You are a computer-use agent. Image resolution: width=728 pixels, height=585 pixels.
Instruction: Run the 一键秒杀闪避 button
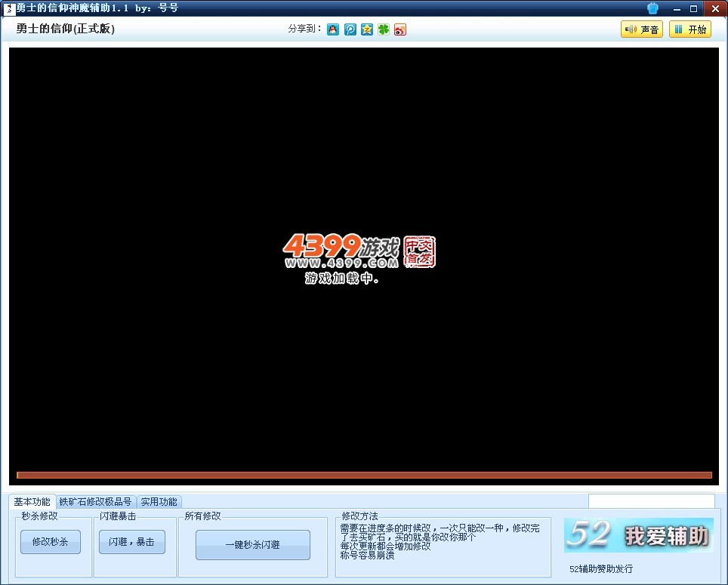click(252, 545)
